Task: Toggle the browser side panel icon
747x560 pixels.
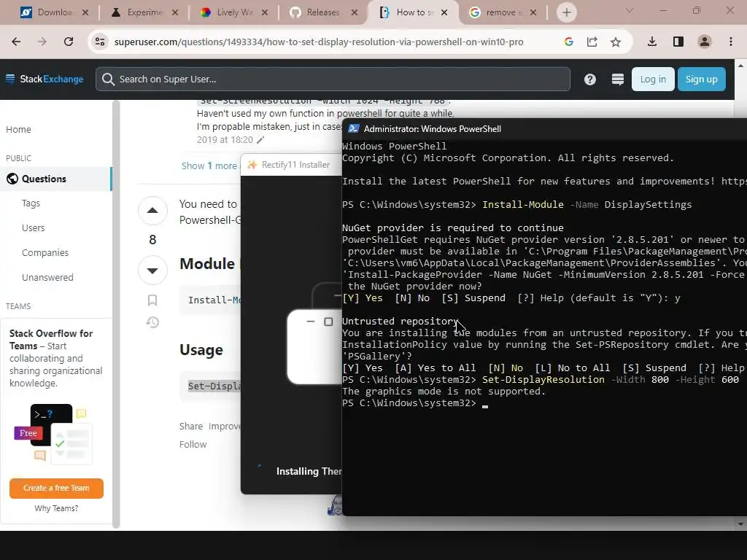Action: point(678,42)
